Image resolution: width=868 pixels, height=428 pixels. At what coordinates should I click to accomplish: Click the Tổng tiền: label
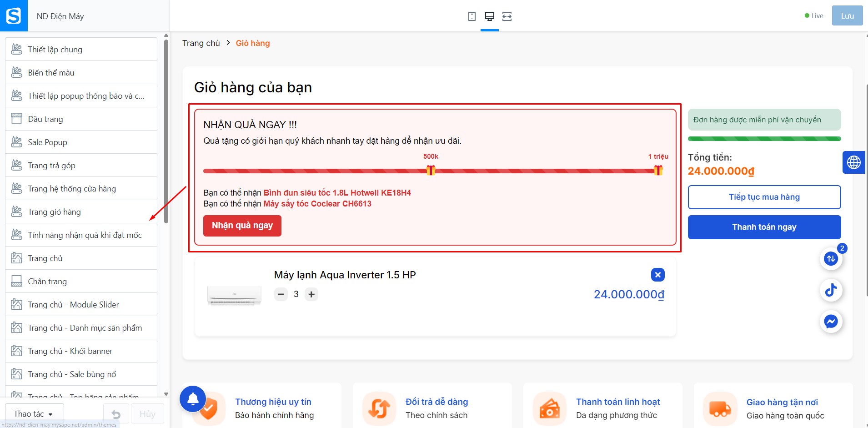coord(710,157)
